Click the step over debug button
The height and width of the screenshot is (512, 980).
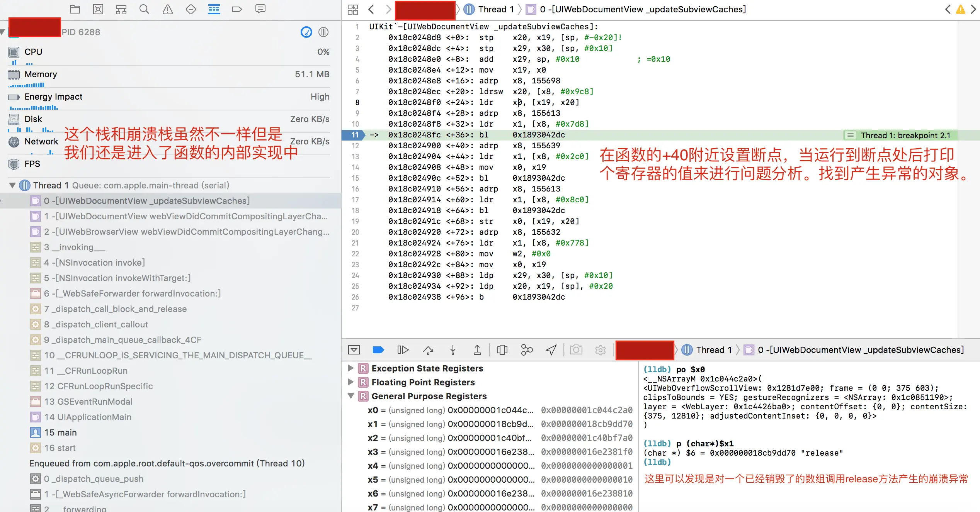tap(428, 350)
